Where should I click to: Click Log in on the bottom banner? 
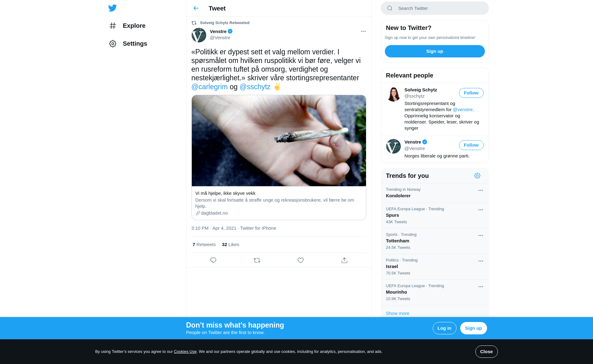click(x=444, y=328)
